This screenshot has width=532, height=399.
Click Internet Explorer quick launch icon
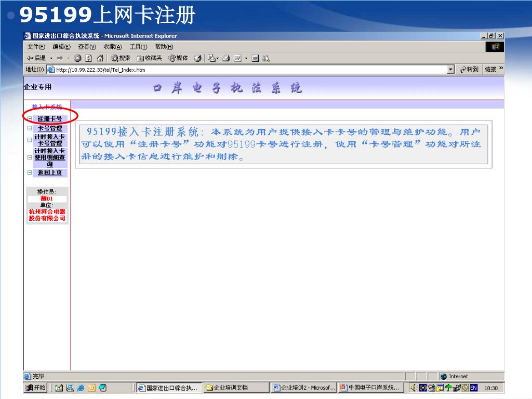point(81,388)
